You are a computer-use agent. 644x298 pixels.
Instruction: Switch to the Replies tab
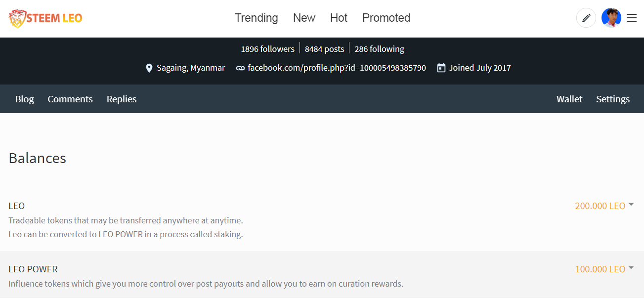[122, 99]
